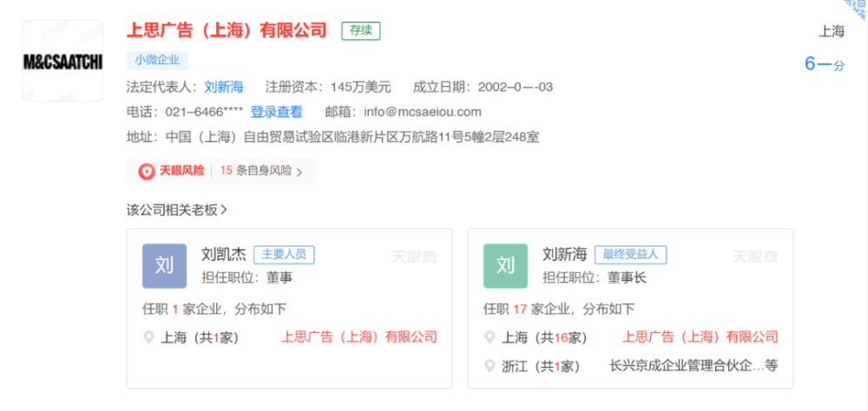Click location pin beside 浙江（共1家）

[490, 366]
